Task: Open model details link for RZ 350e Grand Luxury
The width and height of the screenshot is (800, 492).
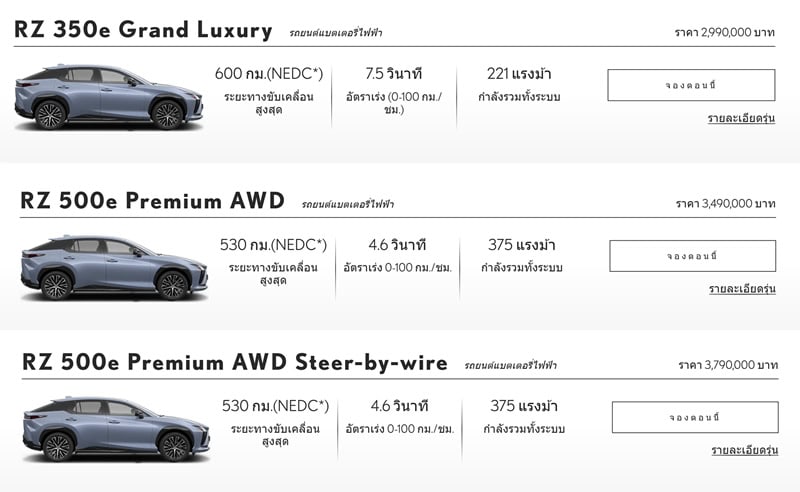Action: [x=741, y=118]
